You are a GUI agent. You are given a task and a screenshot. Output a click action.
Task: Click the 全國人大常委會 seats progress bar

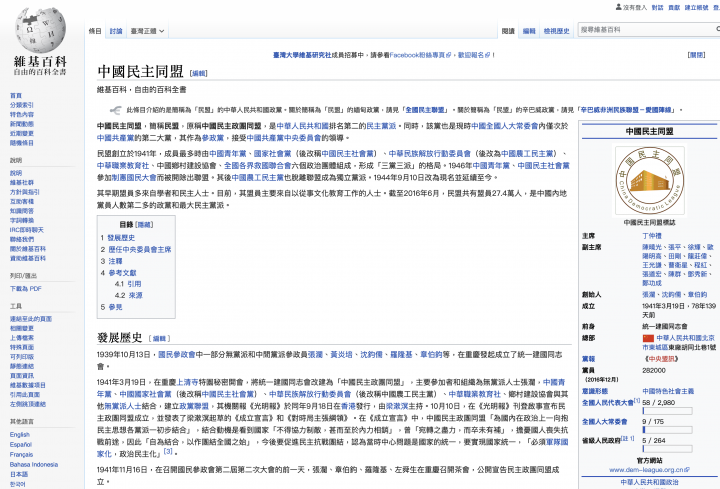(667, 430)
